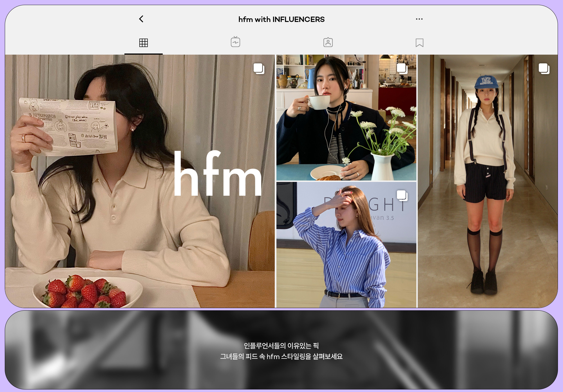Open the saved bookmarks tab

tap(419, 43)
